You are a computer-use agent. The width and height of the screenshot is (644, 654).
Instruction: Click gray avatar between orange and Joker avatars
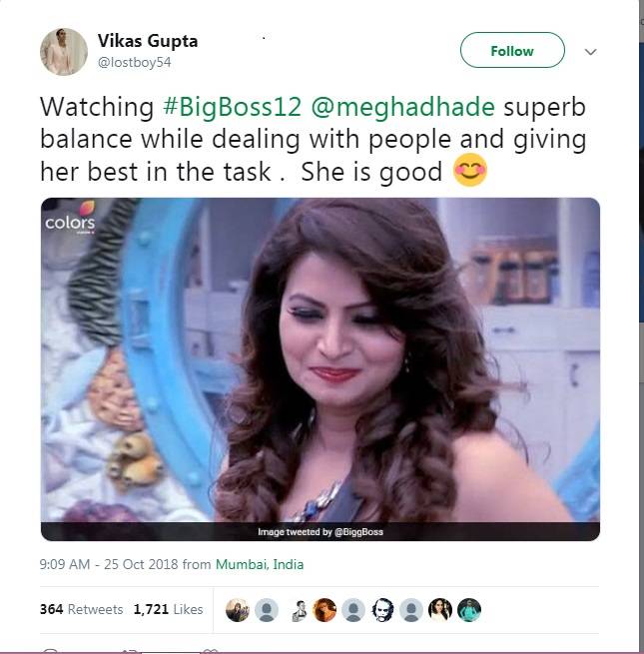tap(353, 609)
